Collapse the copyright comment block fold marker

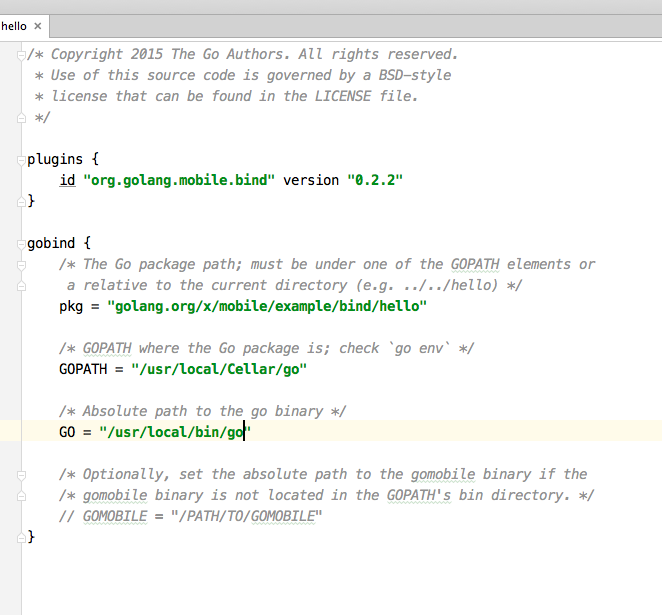(x=22, y=54)
